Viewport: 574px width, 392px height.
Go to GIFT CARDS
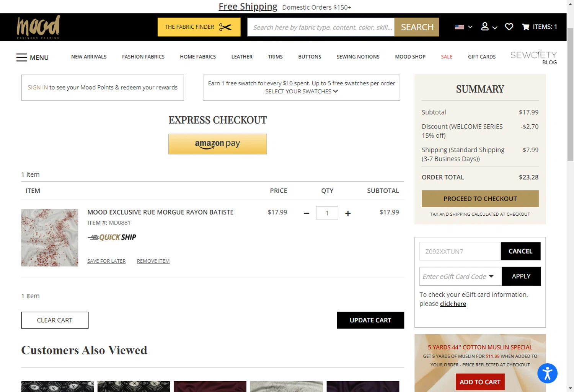tap(482, 57)
